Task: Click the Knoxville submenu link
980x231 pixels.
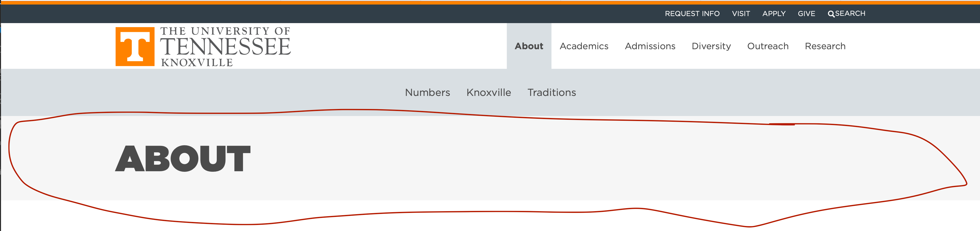Action: pos(489,92)
